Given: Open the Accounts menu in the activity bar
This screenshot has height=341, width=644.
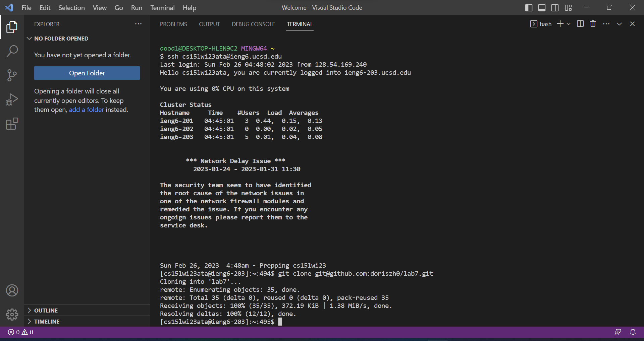Looking at the screenshot, I should pos(12,290).
